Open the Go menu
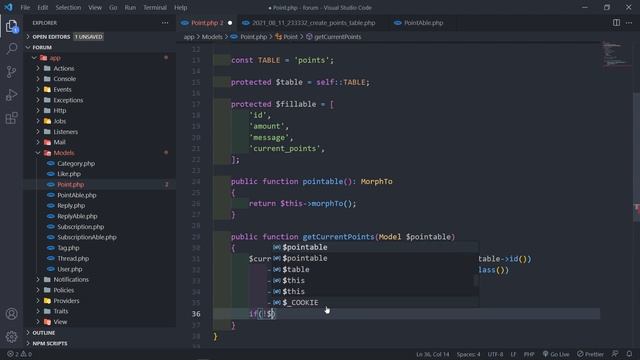Screen dimensions: 640x360 [x=113, y=7]
